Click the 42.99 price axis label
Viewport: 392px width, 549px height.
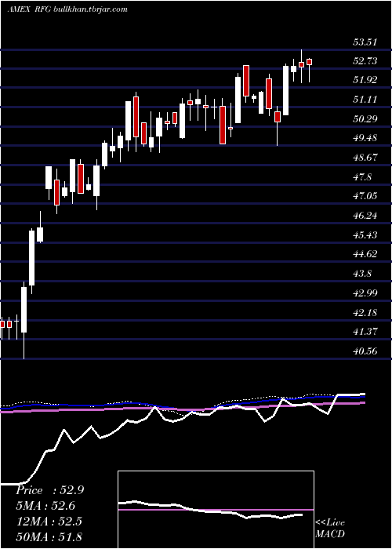pyautogui.click(x=365, y=293)
